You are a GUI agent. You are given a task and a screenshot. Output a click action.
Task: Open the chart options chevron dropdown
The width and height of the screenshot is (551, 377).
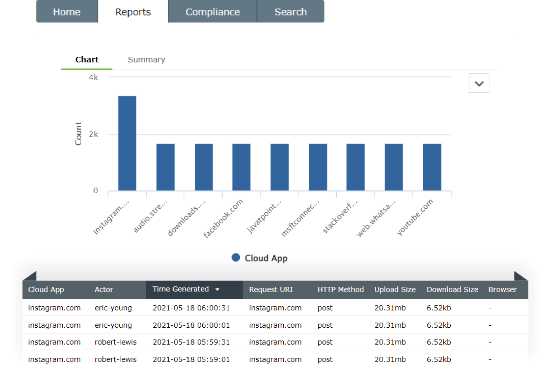(479, 83)
